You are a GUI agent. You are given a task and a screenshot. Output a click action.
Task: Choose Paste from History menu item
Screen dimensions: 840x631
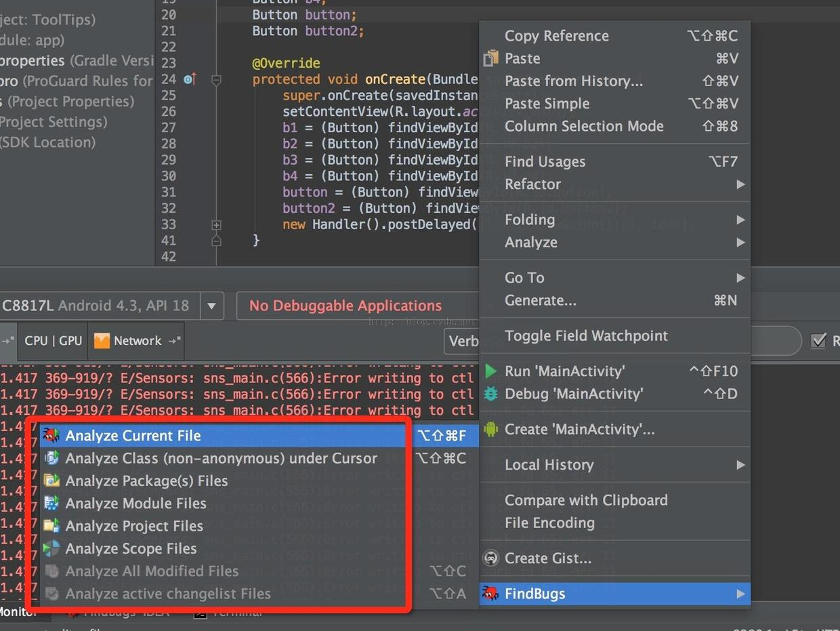(615, 81)
